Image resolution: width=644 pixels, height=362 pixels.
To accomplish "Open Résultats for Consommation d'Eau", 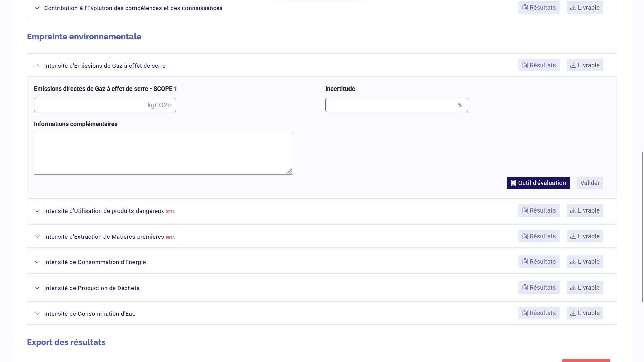I will [x=539, y=313].
